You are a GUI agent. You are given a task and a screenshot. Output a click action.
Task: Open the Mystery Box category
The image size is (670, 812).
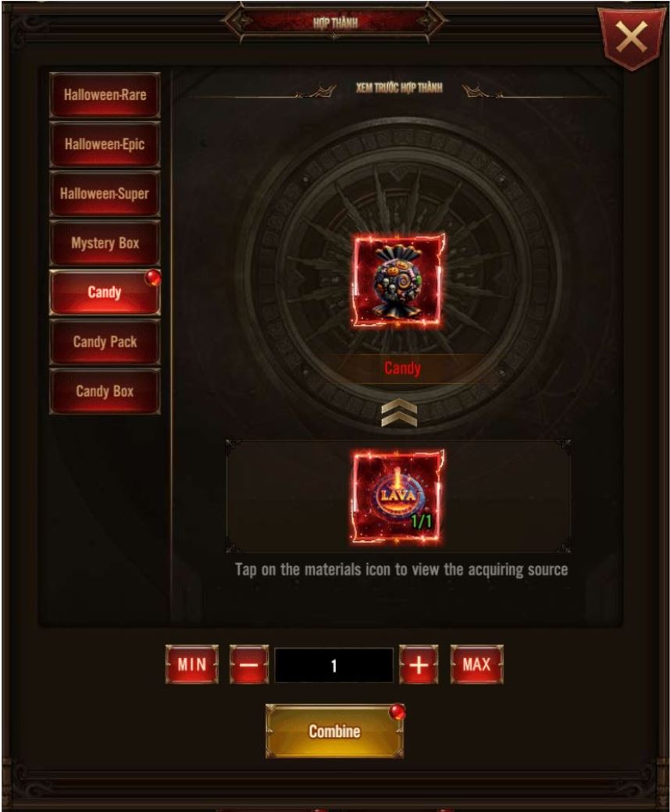pos(105,243)
